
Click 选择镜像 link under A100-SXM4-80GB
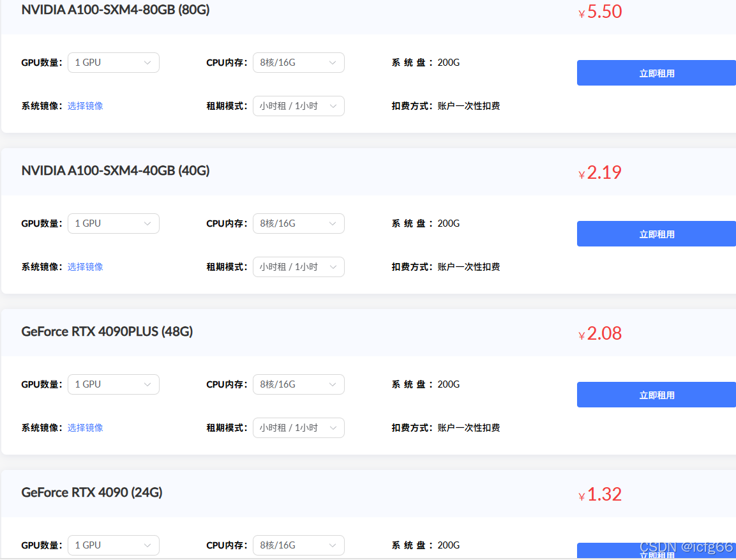(x=86, y=106)
